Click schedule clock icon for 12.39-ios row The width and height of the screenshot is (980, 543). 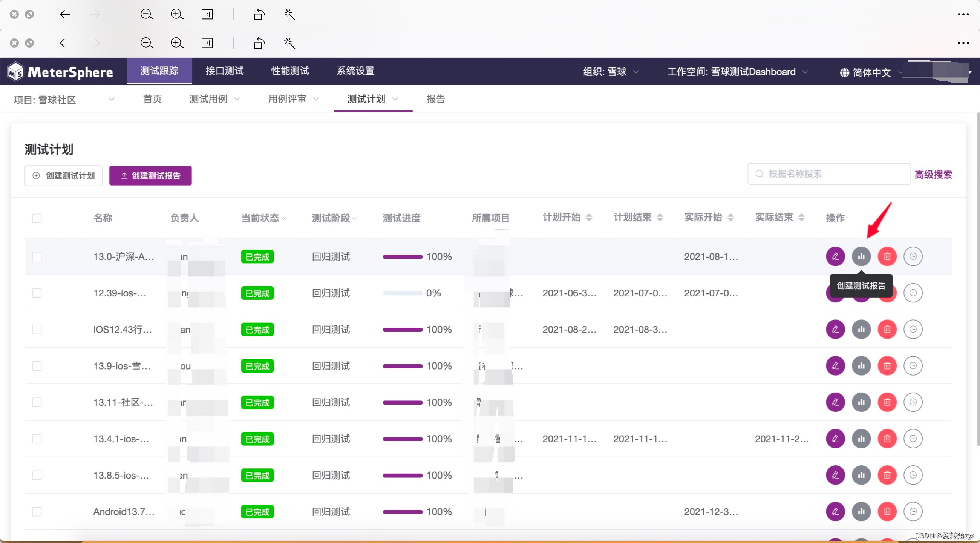(x=913, y=293)
